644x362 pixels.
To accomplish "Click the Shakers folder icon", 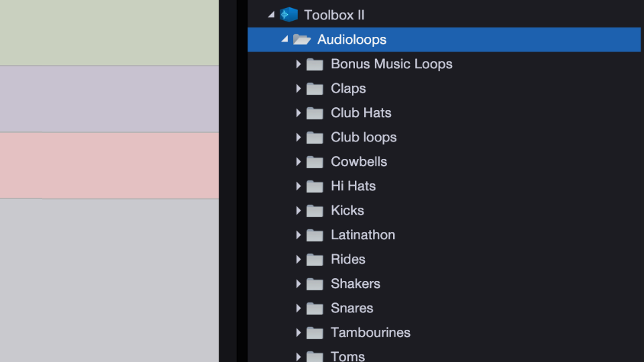I will (315, 284).
